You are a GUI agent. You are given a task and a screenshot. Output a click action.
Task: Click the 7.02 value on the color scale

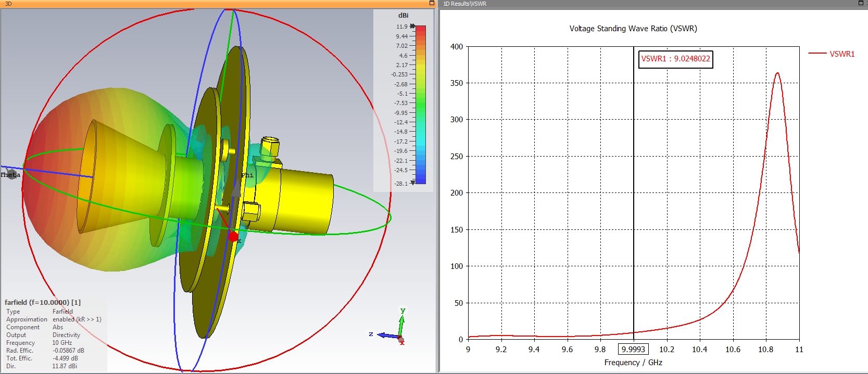pyautogui.click(x=401, y=46)
